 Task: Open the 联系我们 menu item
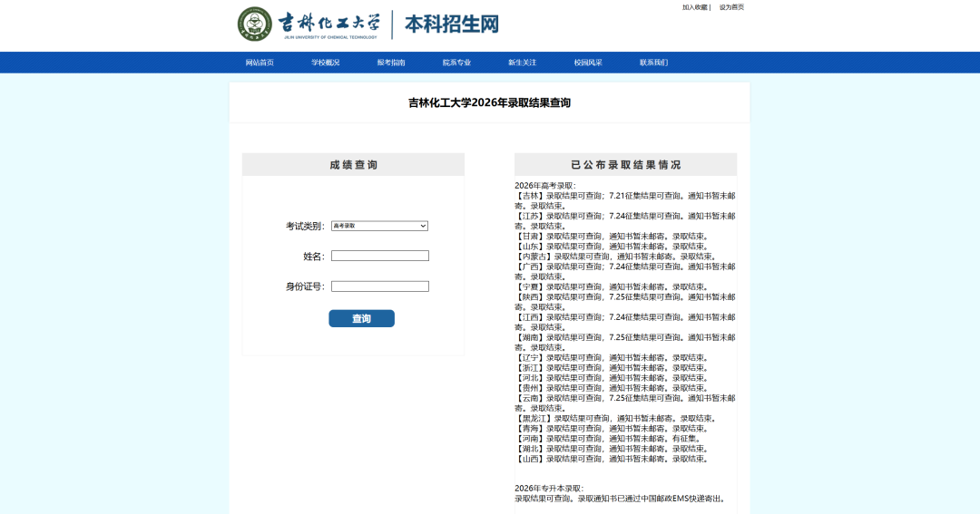653,63
